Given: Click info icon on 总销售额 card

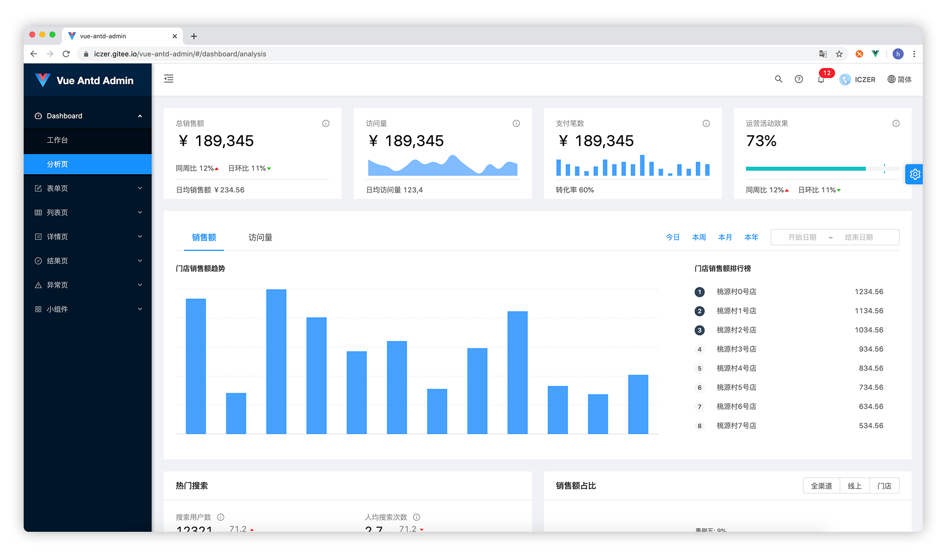Looking at the screenshot, I should 326,123.
